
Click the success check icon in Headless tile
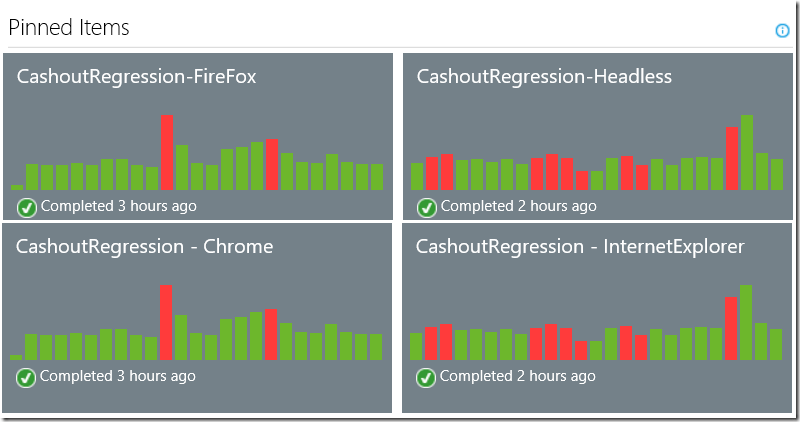[427, 207]
